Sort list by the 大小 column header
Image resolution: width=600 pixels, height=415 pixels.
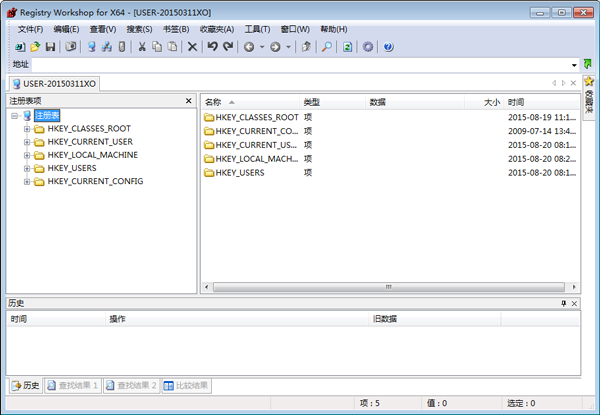point(484,102)
